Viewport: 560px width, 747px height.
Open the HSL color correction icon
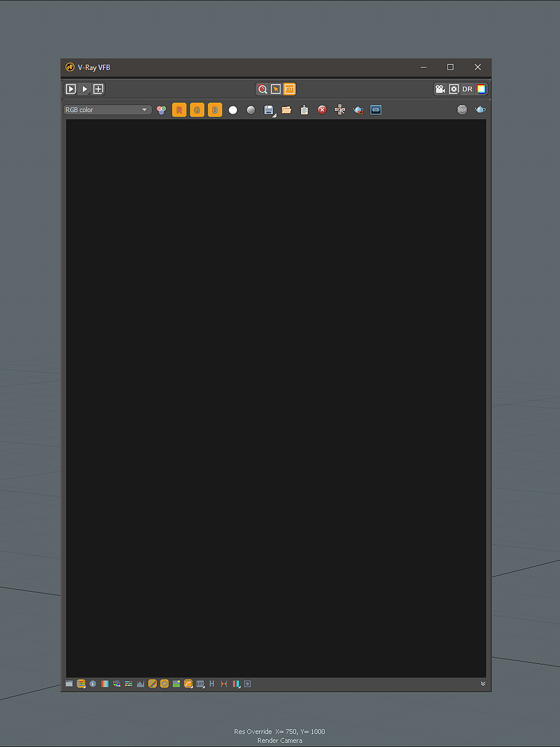click(117, 683)
